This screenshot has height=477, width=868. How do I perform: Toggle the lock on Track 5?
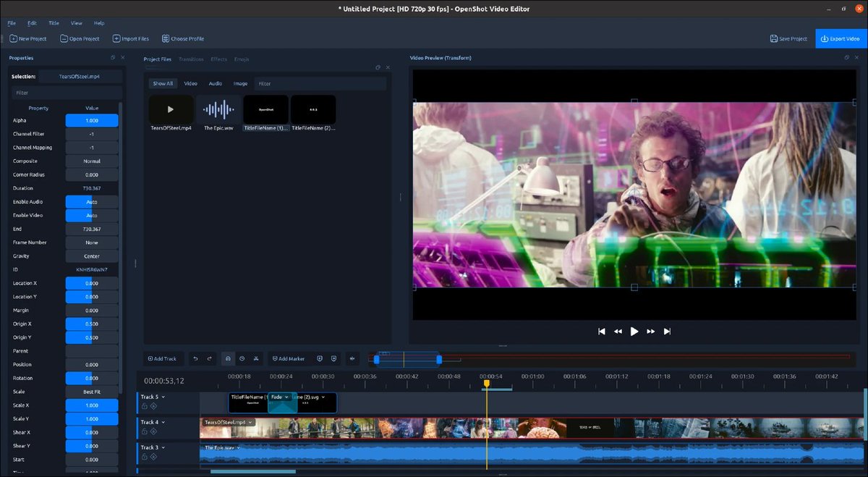(145, 406)
